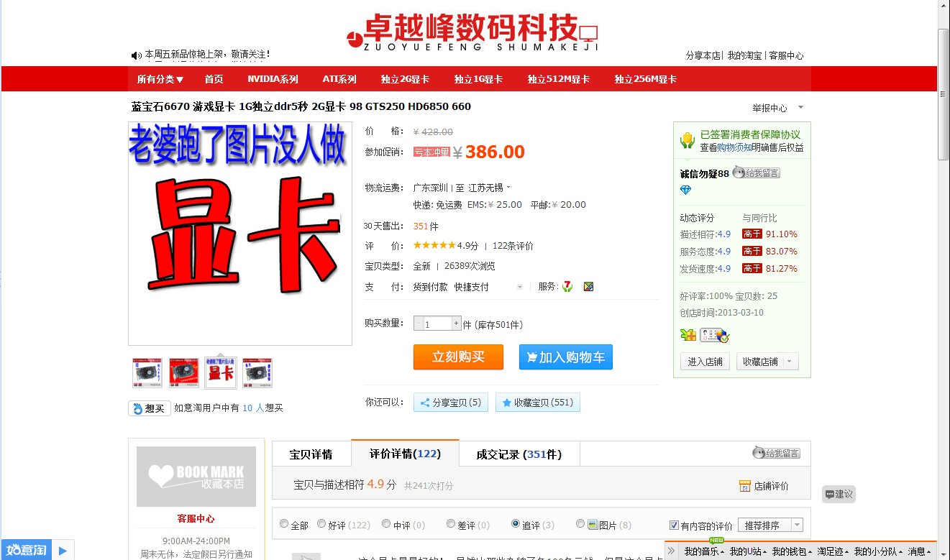Click 进入店铺 enter shop button
950x560 pixels.
(705, 362)
